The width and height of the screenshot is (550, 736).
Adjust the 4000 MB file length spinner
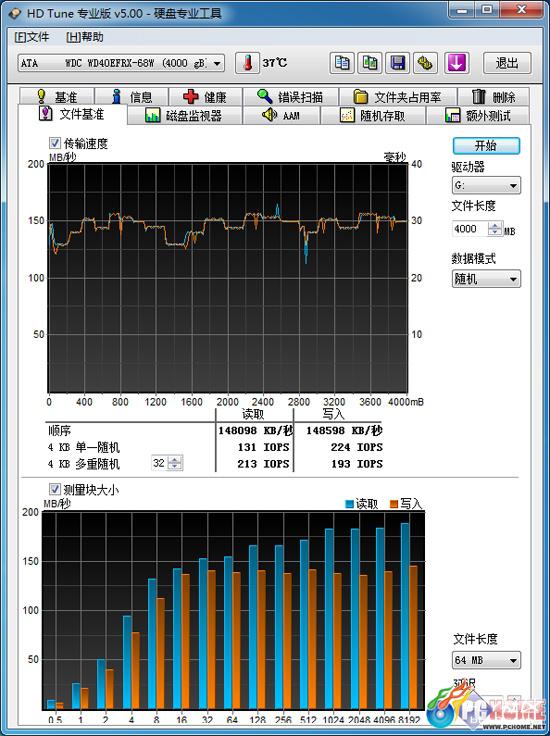point(495,229)
